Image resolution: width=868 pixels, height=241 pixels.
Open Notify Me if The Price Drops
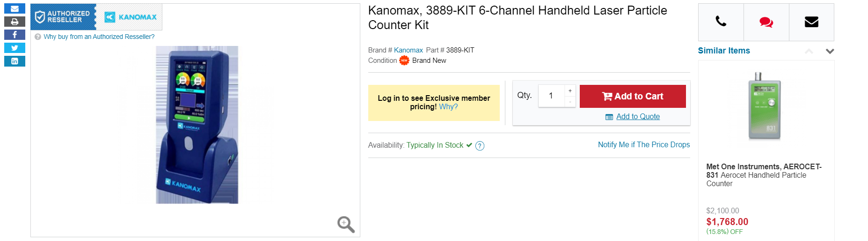pyautogui.click(x=643, y=145)
